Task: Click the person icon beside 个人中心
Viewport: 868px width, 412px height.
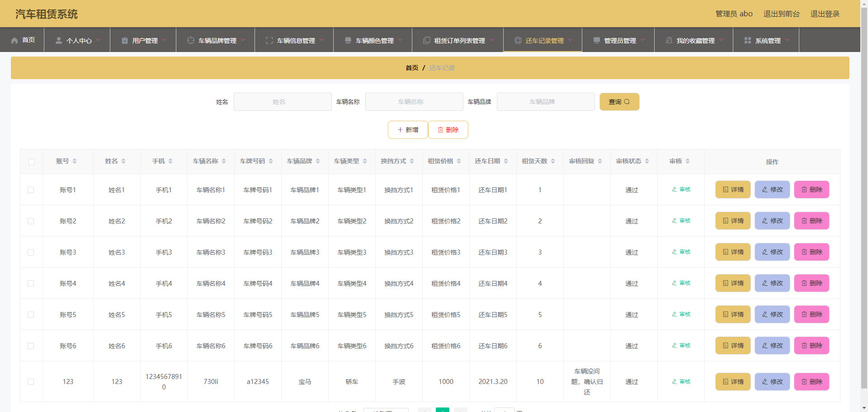Action: coord(59,40)
